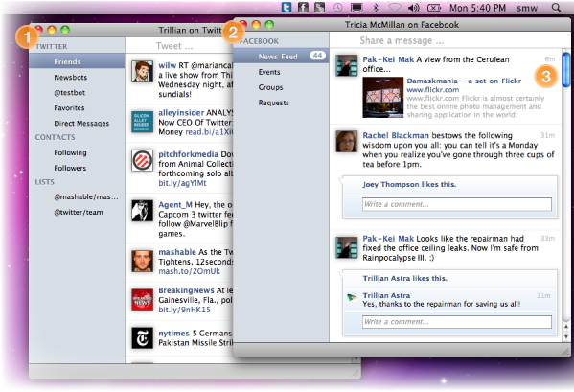Select Newsbots in Twitter sidebar
574x392 pixels.
point(77,77)
